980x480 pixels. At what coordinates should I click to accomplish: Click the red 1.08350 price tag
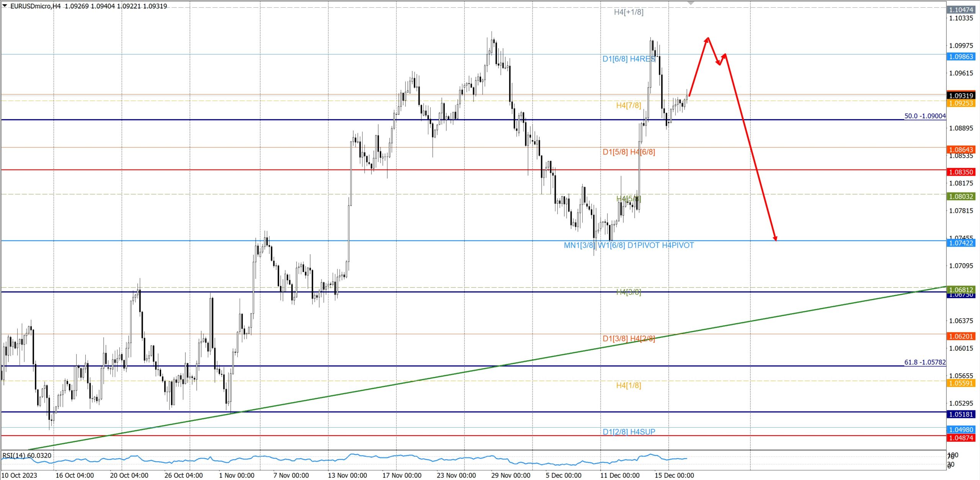[x=961, y=172]
